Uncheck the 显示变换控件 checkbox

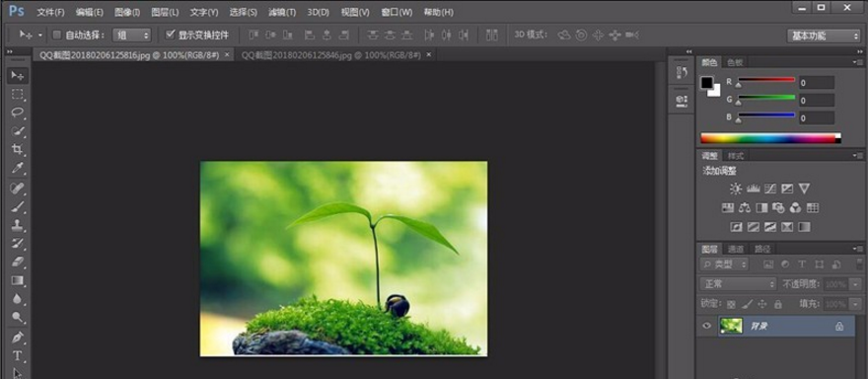pos(171,35)
